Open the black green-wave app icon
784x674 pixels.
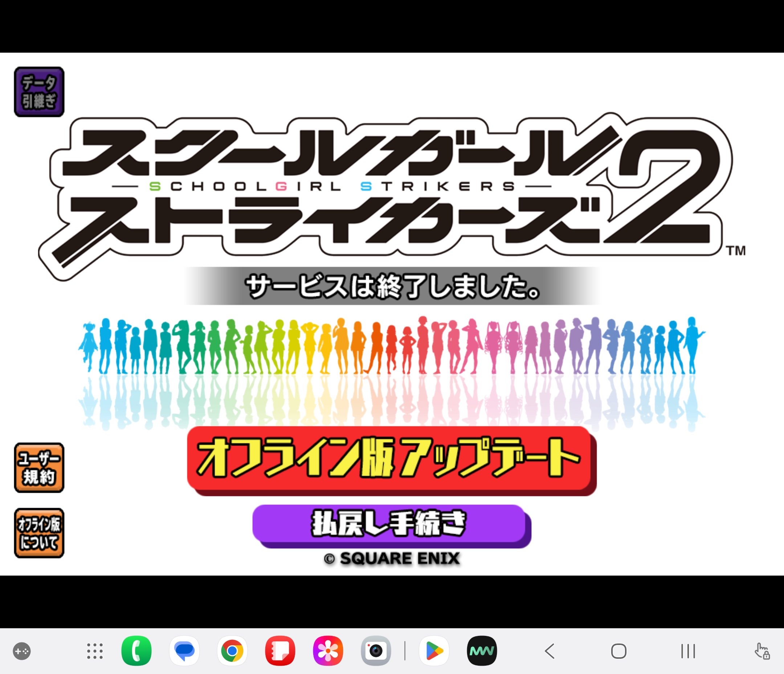pos(482,651)
